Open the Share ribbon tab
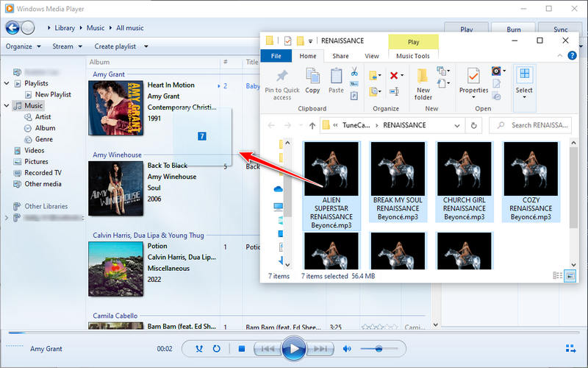 pos(340,56)
